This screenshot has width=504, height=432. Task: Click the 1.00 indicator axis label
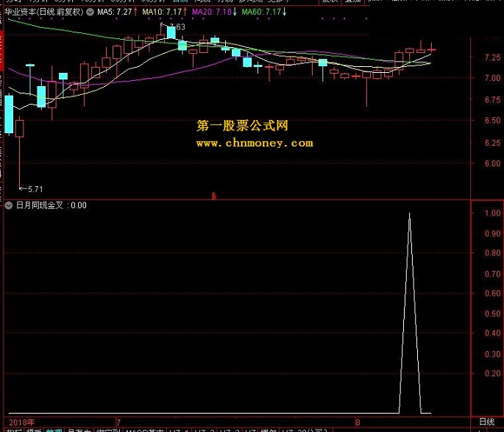click(x=492, y=213)
